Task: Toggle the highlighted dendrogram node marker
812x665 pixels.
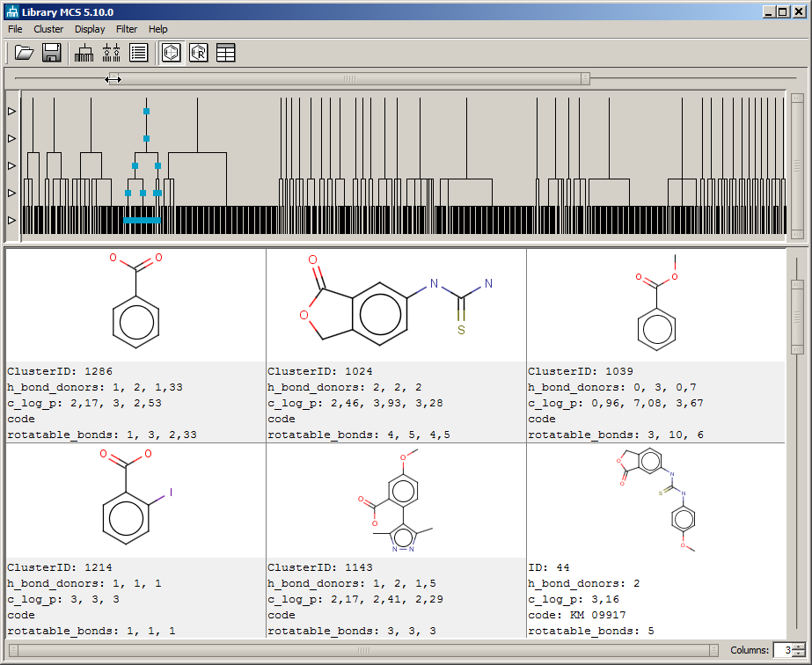Action: [x=146, y=112]
